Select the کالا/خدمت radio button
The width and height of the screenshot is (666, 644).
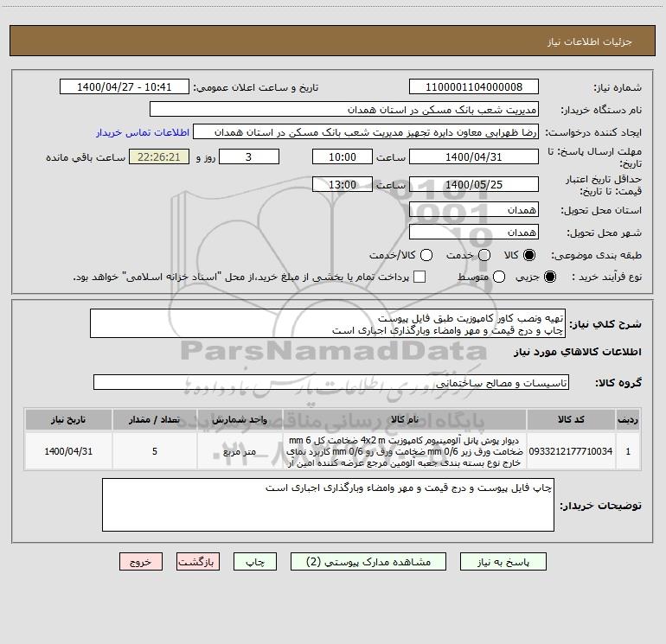pos(426,255)
